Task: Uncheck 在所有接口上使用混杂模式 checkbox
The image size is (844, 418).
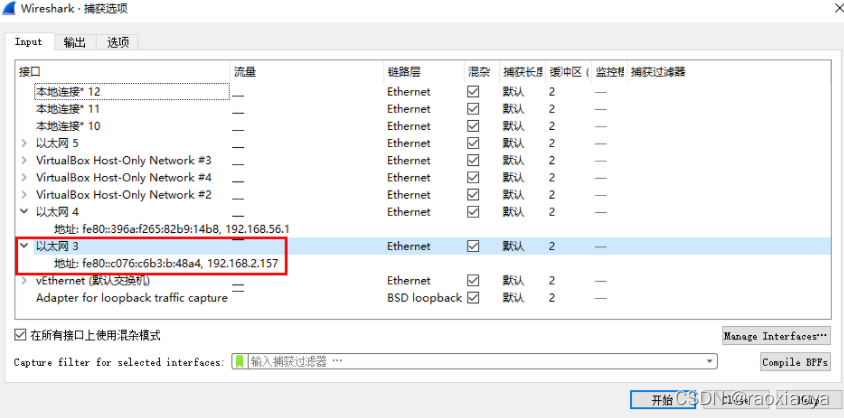Action: click(20, 336)
